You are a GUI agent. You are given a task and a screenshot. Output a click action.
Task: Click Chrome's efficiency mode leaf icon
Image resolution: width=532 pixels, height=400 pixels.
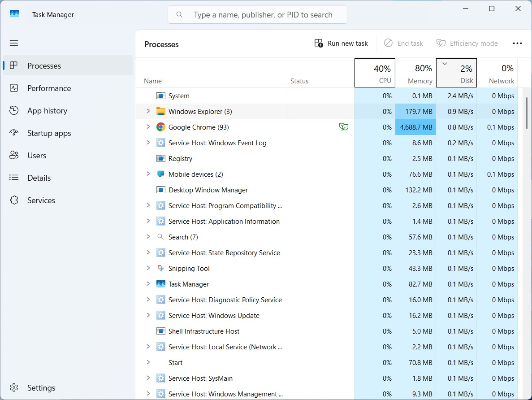(x=344, y=127)
